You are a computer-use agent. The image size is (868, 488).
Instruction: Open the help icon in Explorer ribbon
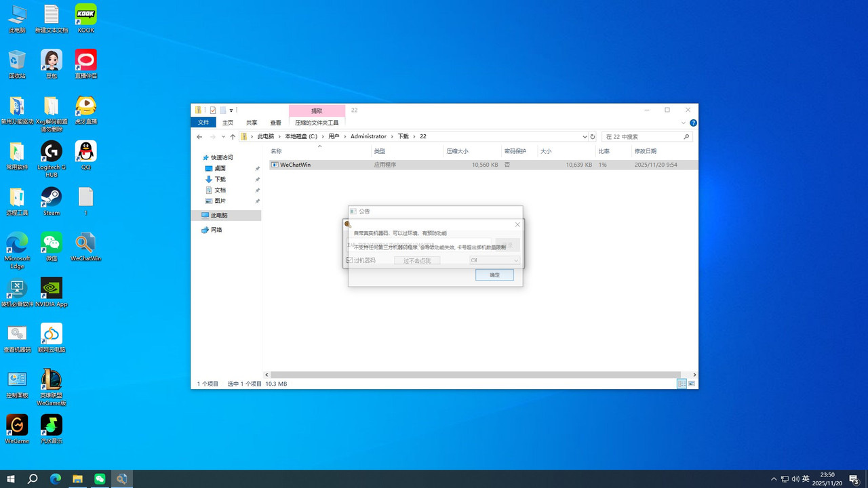[x=693, y=123]
